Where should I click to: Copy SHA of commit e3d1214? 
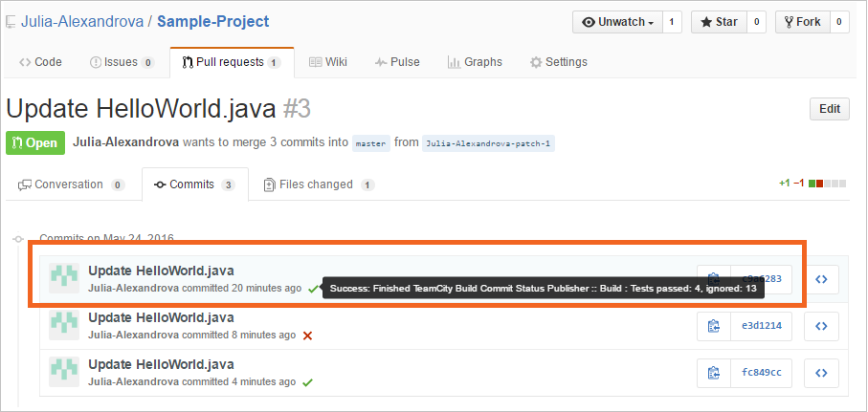coord(713,326)
